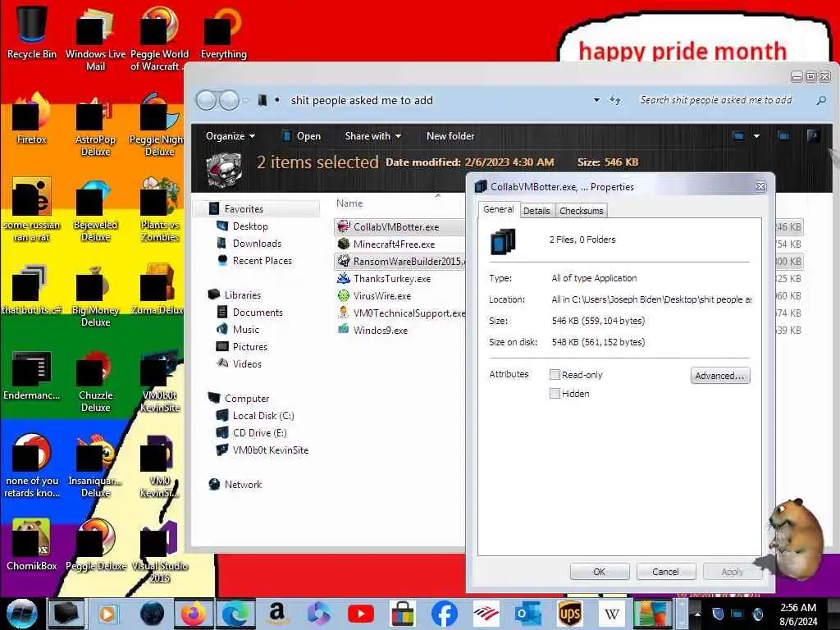Click the OK button
840x630 pixels.
(x=600, y=572)
